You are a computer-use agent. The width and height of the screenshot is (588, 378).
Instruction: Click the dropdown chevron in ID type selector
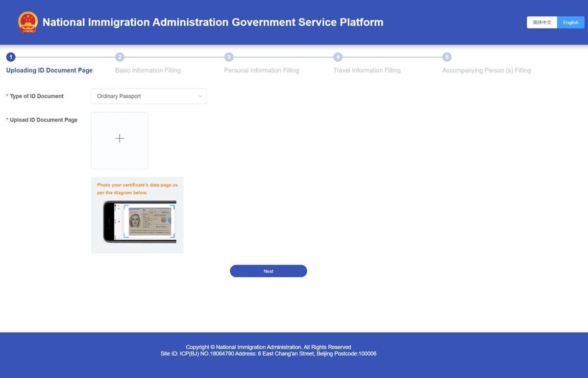pyautogui.click(x=200, y=96)
